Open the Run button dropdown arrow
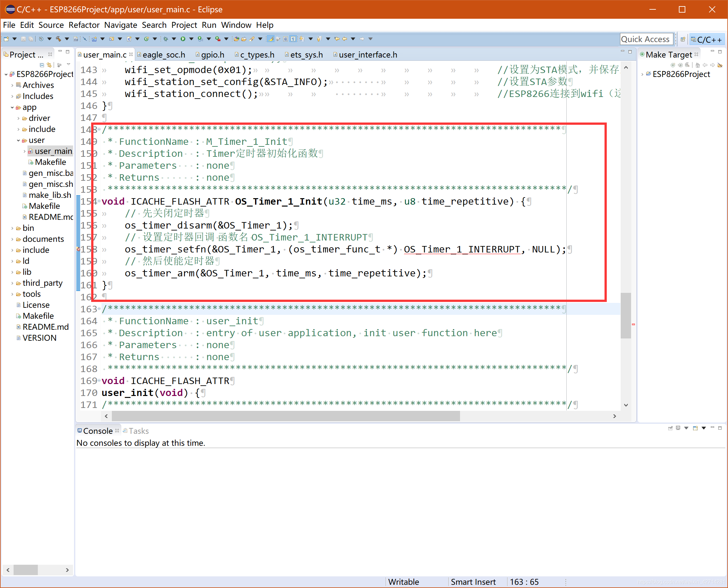 click(x=191, y=39)
